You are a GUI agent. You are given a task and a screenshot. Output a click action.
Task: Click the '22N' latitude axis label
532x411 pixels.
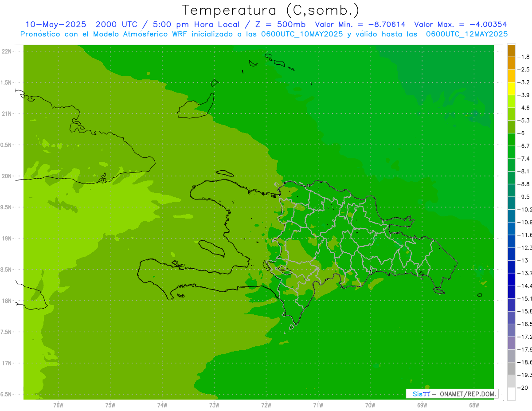(x=8, y=51)
